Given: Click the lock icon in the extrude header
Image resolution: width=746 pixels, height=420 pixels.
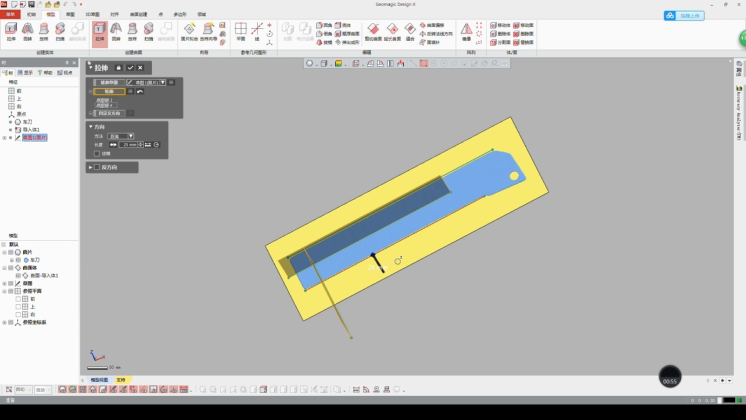Looking at the screenshot, I should (118, 68).
